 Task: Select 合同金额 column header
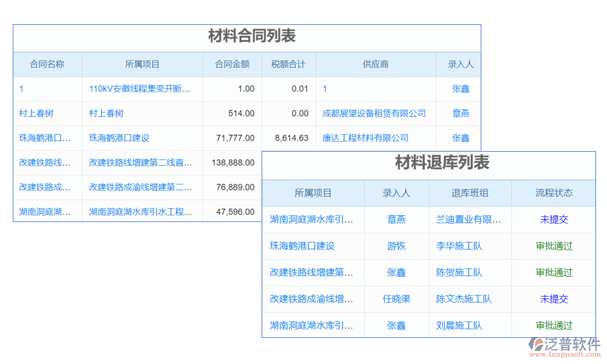[232, 64]
